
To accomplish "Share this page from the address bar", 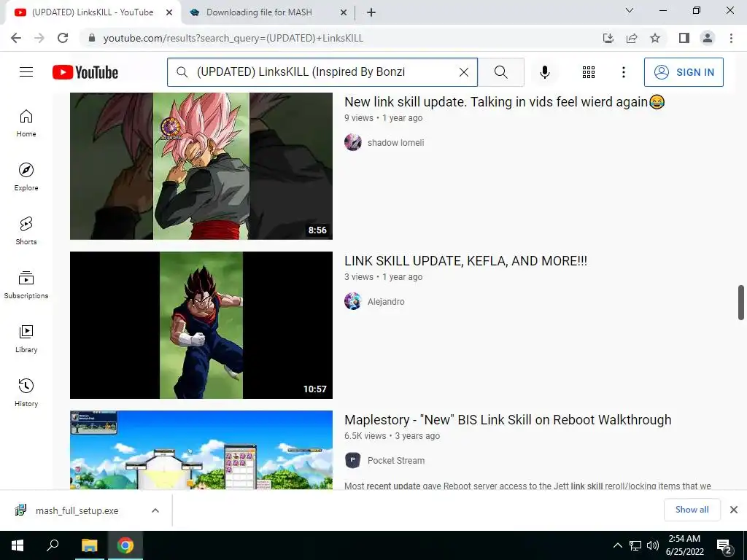I will pos(632,38).
